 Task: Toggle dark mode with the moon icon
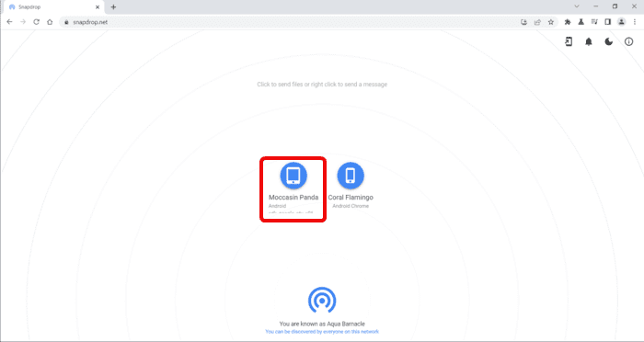pyautogui.click(x=609, y=42)
